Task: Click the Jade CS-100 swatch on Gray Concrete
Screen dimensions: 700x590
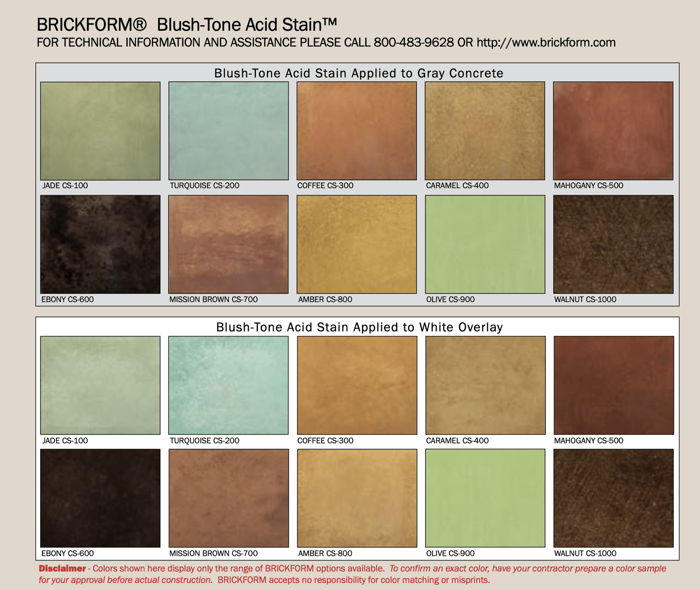Action: (100, 131)
